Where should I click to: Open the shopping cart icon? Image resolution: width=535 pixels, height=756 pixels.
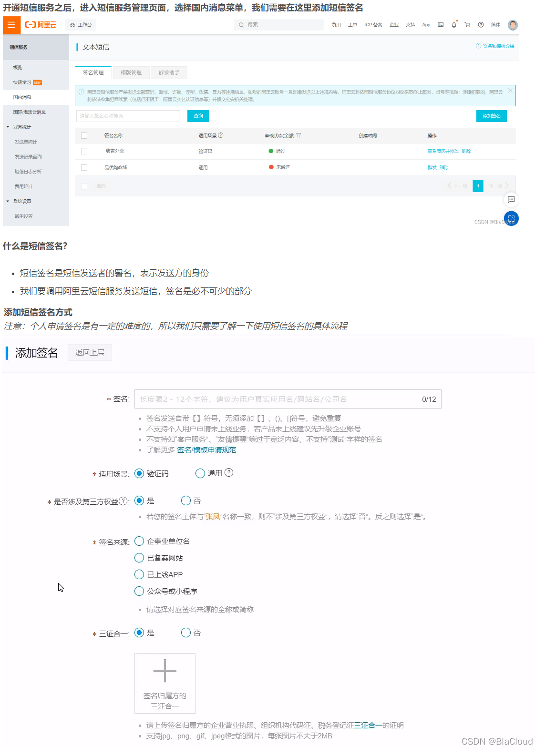tap(467, 25)
